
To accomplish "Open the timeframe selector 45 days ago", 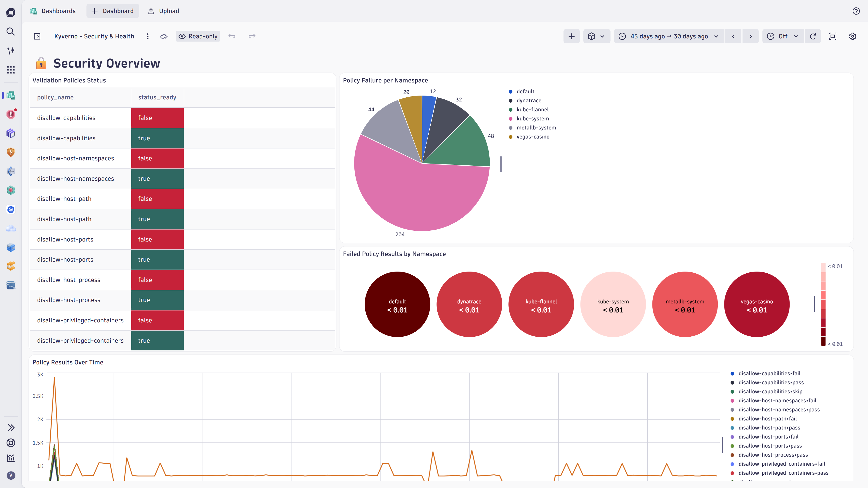I will tap(669, 36).
